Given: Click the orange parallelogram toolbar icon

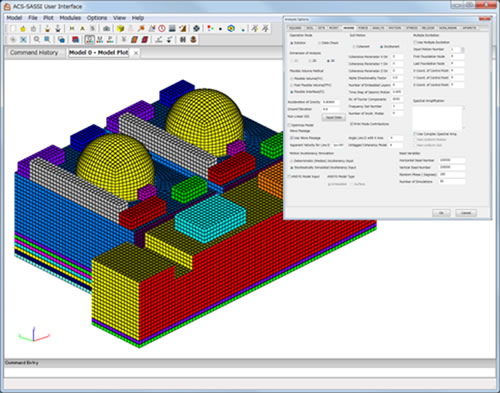Looking at the screenshot, I should (x=134, y=40).
